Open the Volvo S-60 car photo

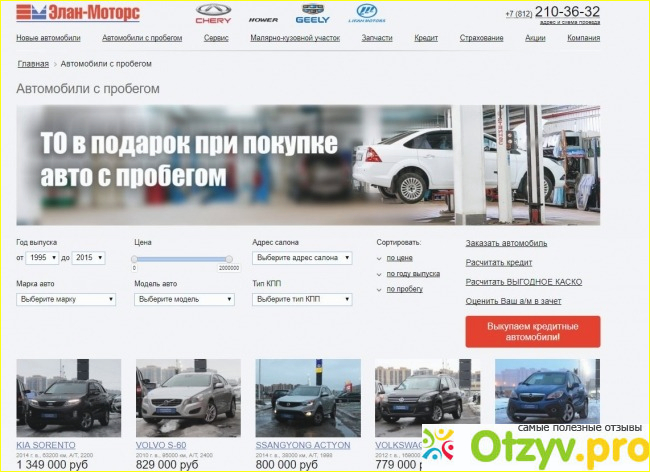(187, 396)
